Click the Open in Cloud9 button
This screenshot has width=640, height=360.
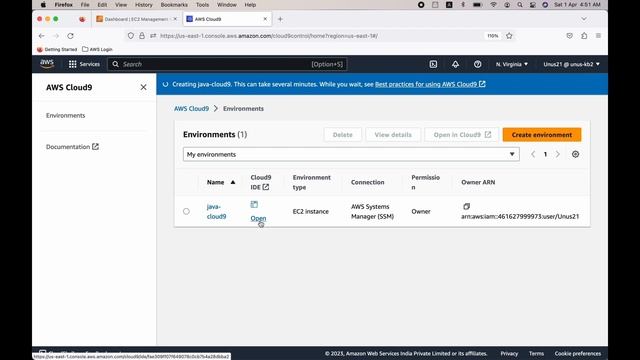(462, 135)
